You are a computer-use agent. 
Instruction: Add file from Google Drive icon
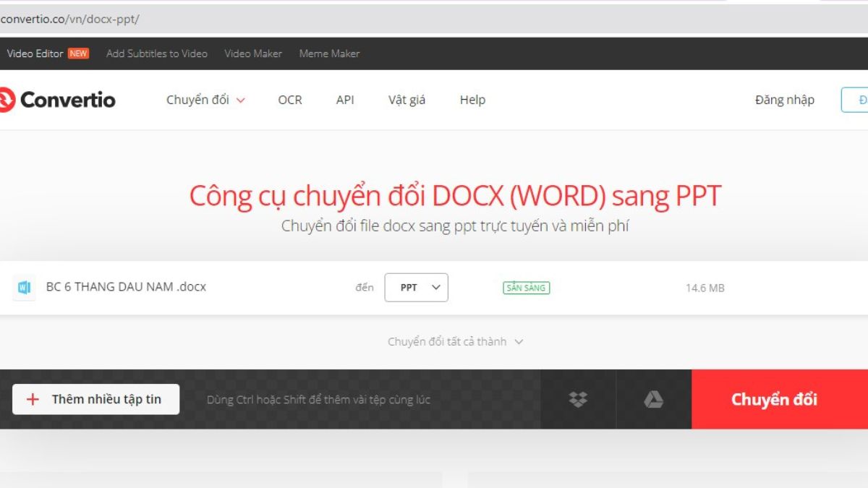(x=654, y=399)
